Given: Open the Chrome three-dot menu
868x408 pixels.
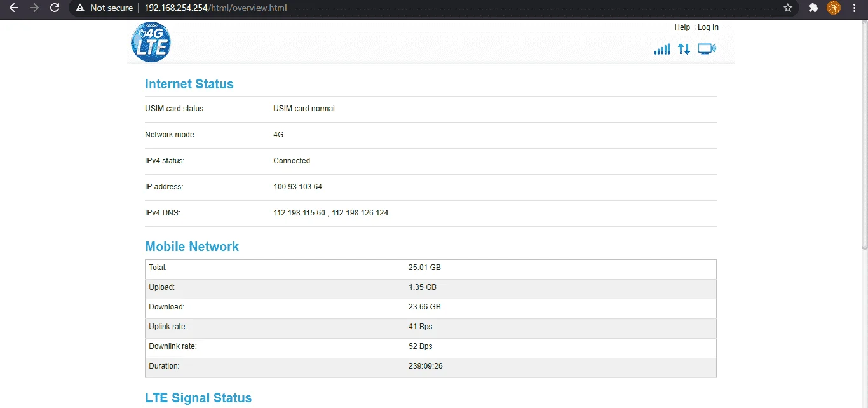Looking at the screenshot, I should tap(855, 8).
